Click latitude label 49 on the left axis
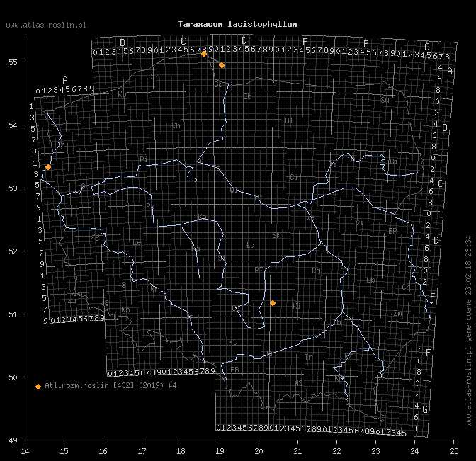The width and height of the screenshot is (476, 461). [x=13, y=440]
